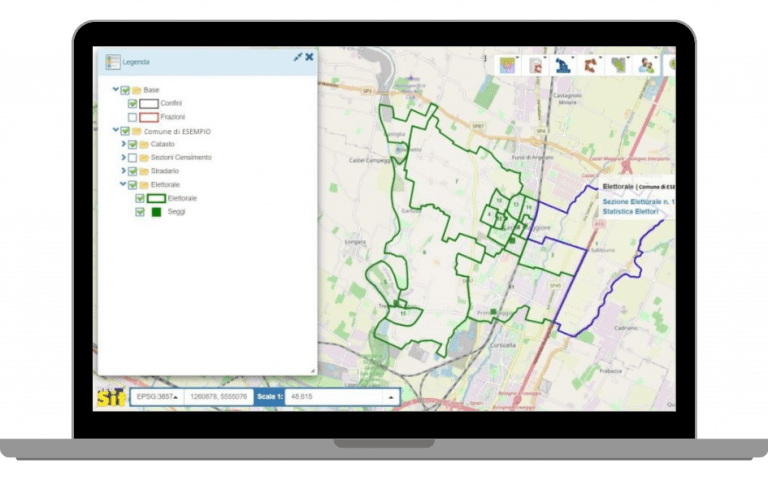Click the green Seggi color swatch
Image resolution: width=768 pixels, height=480 pixels.
[x=156, y=212]
